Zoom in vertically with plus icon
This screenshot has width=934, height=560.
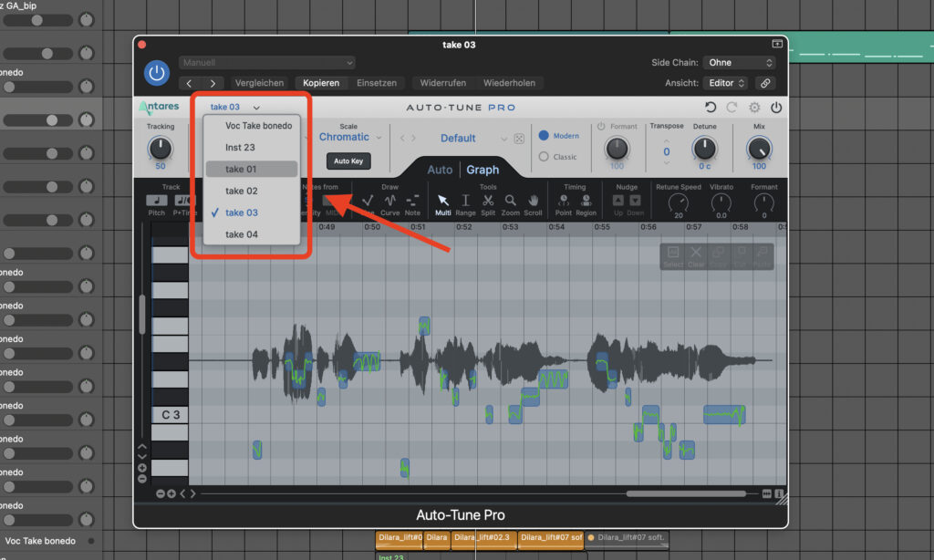pyautogui.click(x=141, y=468)
